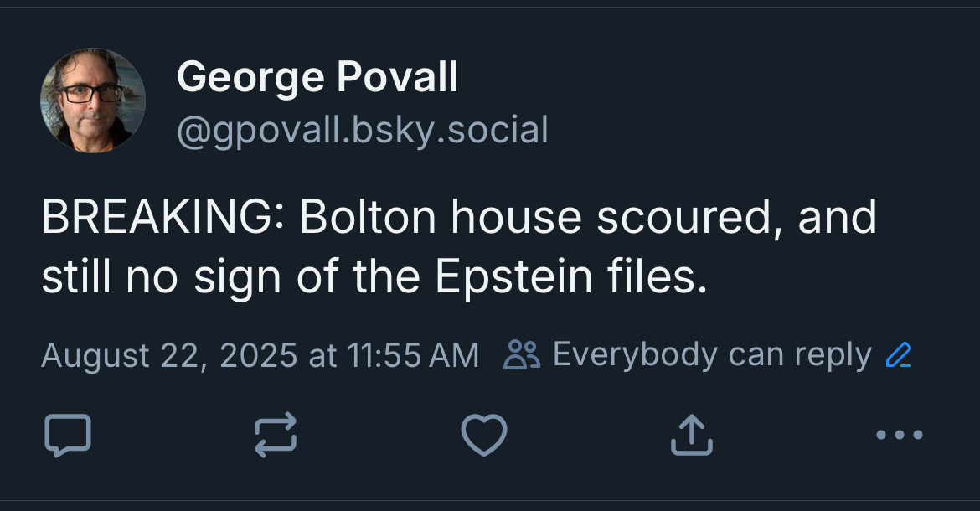Open the three-dot more options menu
Image resolution: width=980 pixels, height=511 pixels.
click(x=900, y=435)
